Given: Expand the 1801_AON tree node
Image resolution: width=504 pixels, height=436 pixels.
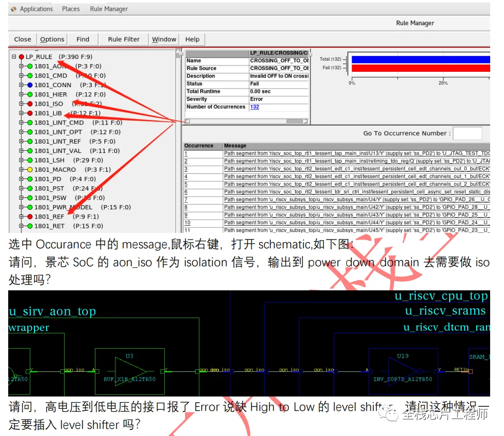Looking at the screenshot, I should coord(21,66).
